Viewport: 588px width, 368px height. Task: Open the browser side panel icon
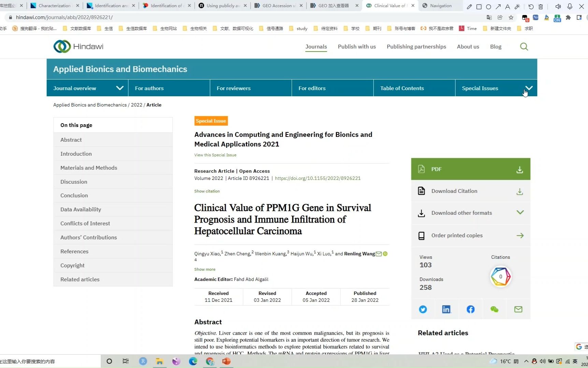point(579,17)
